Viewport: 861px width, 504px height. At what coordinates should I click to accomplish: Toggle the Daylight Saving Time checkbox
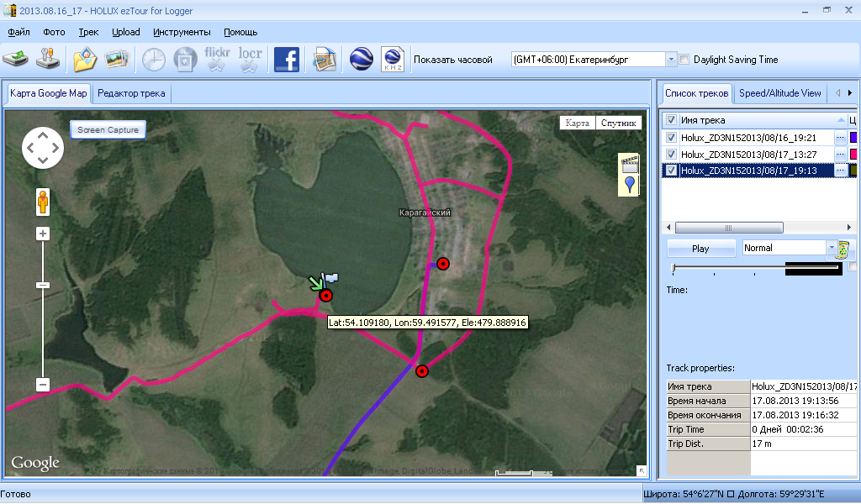[684, 60]
